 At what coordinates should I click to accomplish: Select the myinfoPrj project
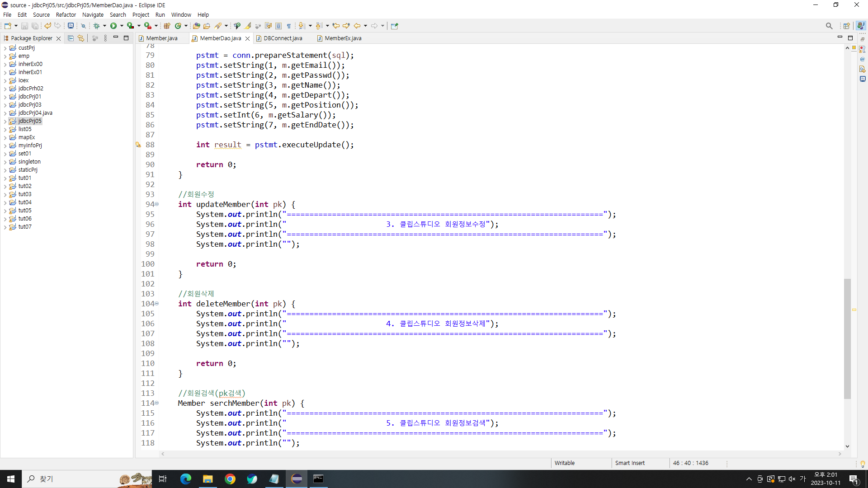(30, 145)
